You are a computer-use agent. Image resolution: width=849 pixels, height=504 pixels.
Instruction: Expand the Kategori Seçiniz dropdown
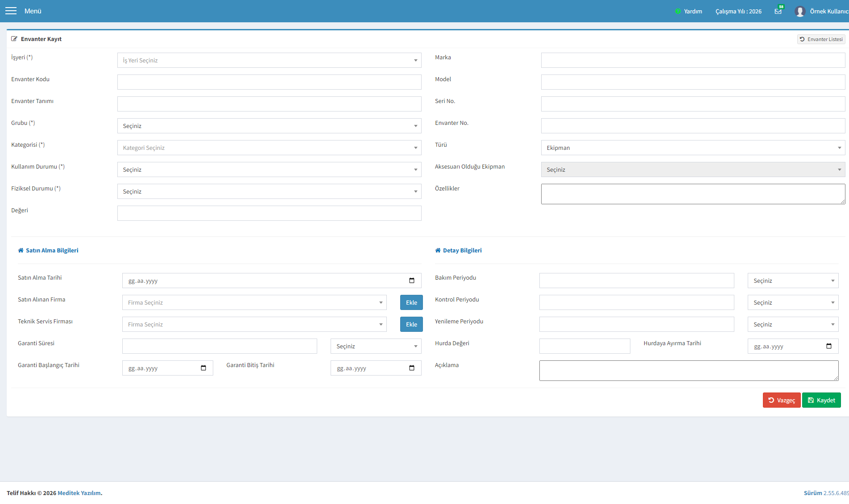coord(269,148)
